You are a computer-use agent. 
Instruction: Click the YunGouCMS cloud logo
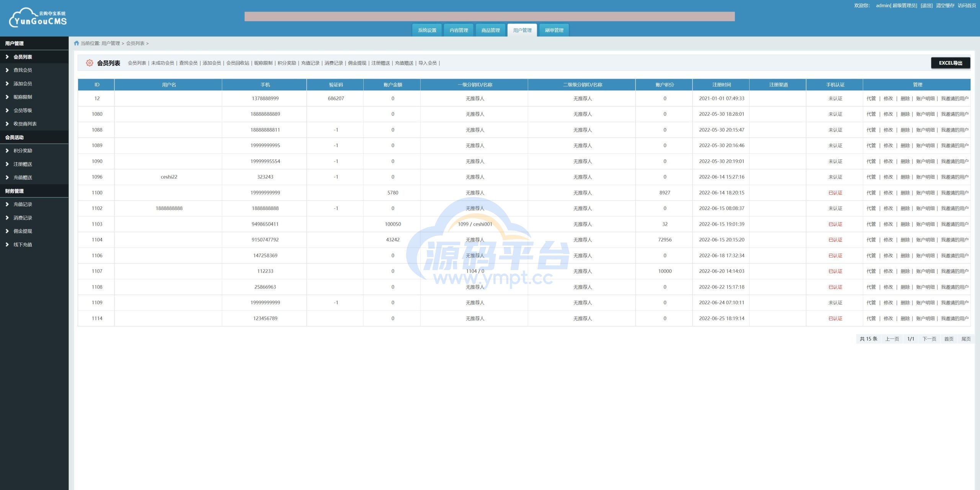point(38,18)
